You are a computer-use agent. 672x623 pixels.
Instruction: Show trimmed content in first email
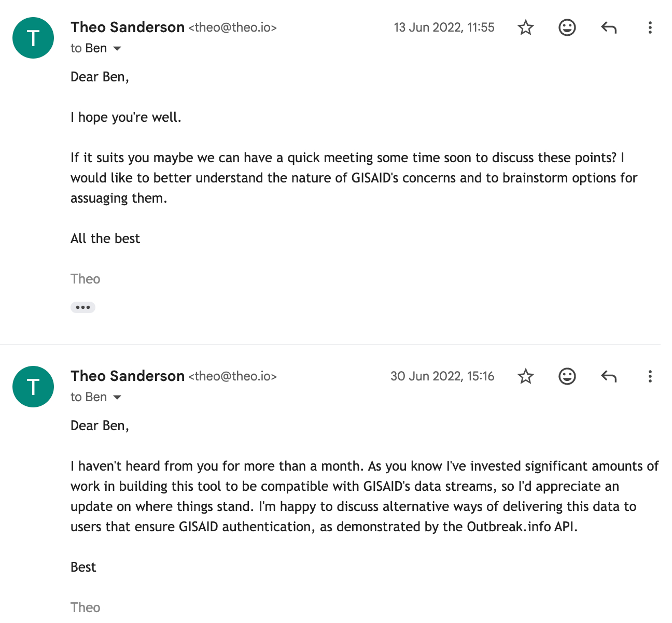point(83,307)
